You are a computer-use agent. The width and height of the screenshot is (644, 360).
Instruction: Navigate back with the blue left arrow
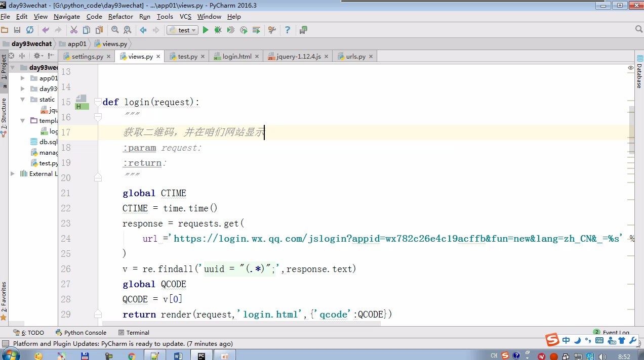coord(143,30)
